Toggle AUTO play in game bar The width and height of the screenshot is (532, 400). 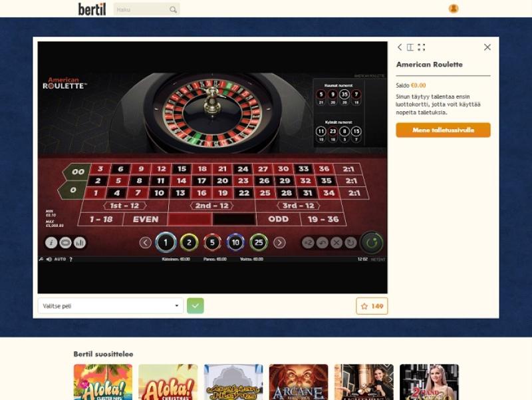coord(60,259)
